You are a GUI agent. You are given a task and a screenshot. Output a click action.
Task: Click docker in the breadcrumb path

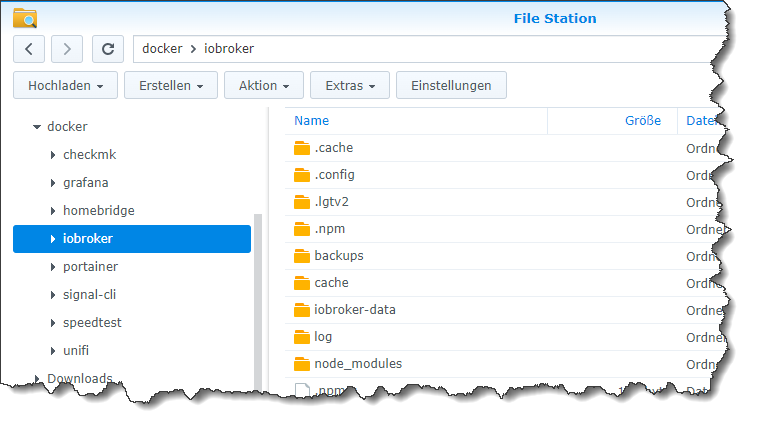pyautogui.click(x=162, y=48)
